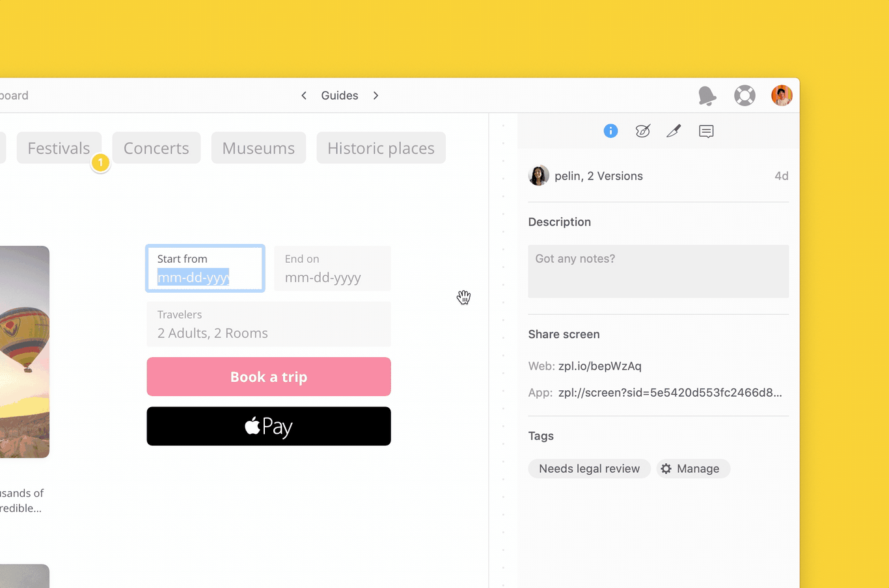
Task: Click the Apple Pay button
Action: point(268,426)
